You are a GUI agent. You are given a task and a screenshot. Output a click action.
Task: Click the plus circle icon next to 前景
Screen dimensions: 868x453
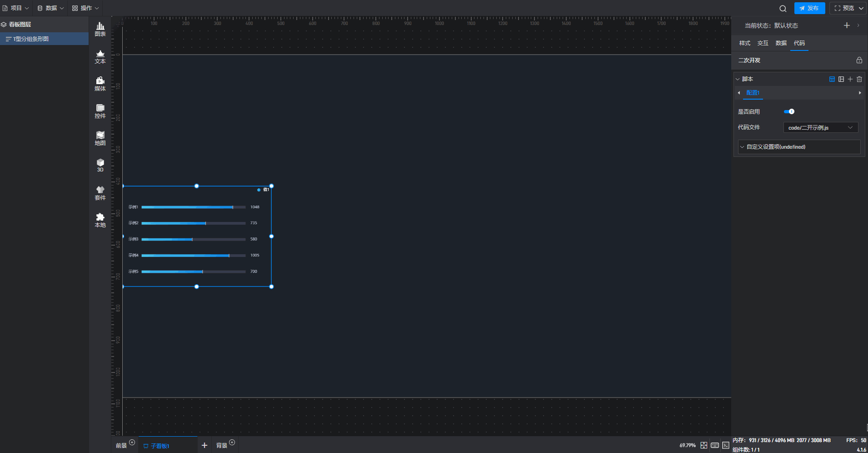[x=132, y=443]
